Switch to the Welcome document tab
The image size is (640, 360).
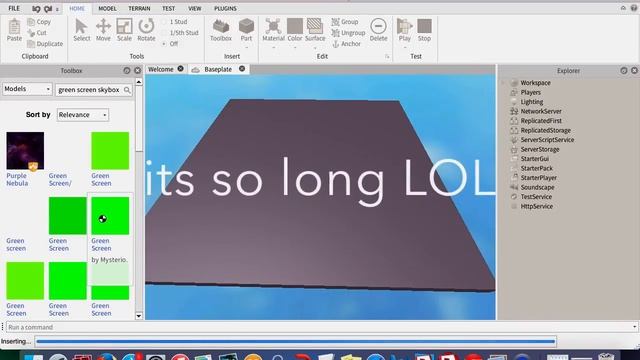pos(161,69)
